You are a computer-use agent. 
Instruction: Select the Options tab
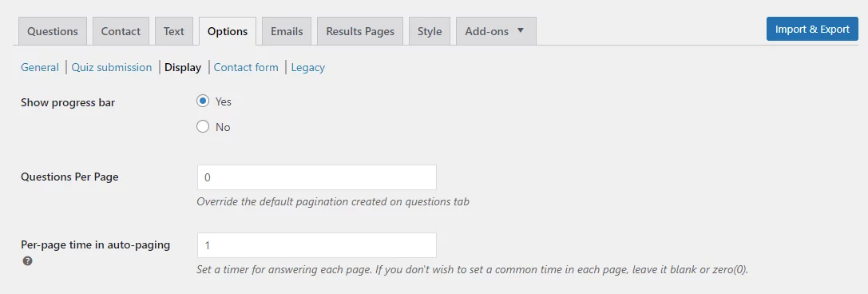click(x=228, y=31)
